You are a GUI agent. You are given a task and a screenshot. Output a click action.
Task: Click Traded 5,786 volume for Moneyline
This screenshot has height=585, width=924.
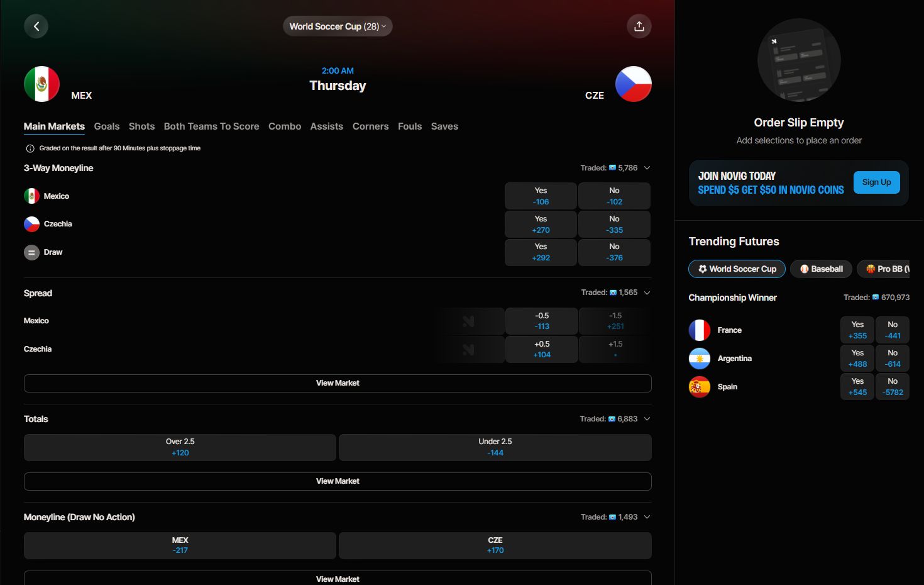point(608,168)
